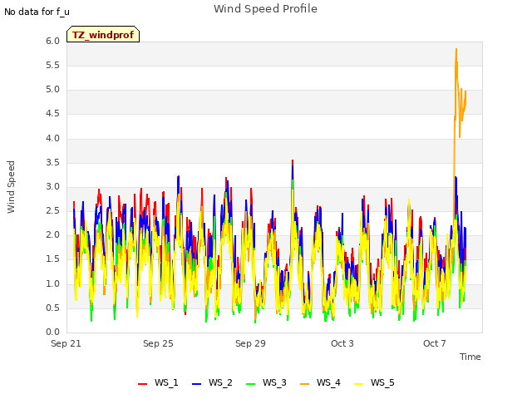The width and height of the screenshot is (532, 399).
Task: Click the 1.0 y-axis tick label
Action: point(53,284)
